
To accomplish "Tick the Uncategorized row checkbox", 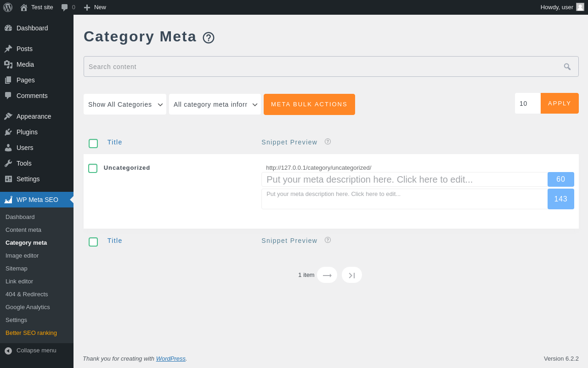I will tap(93, 168).
